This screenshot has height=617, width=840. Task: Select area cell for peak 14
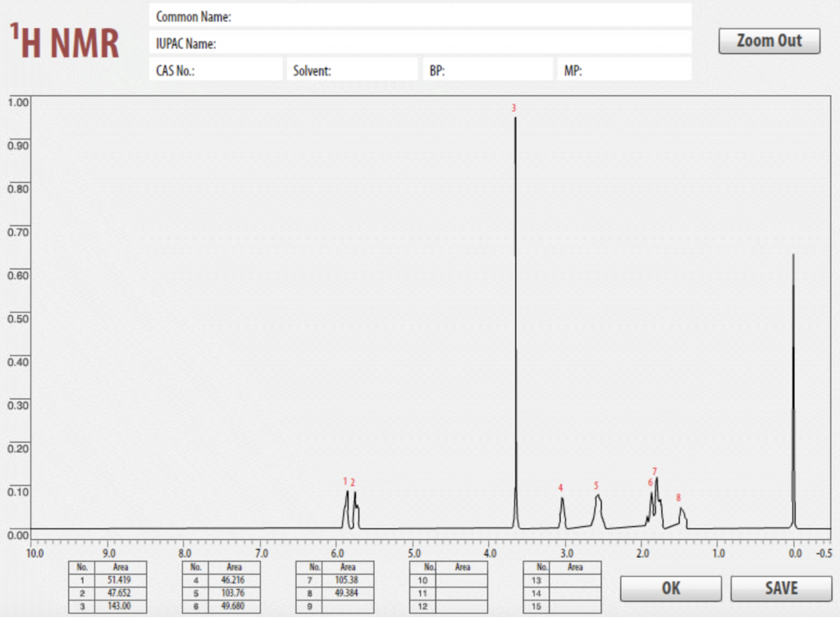click(x=575, y=593)
